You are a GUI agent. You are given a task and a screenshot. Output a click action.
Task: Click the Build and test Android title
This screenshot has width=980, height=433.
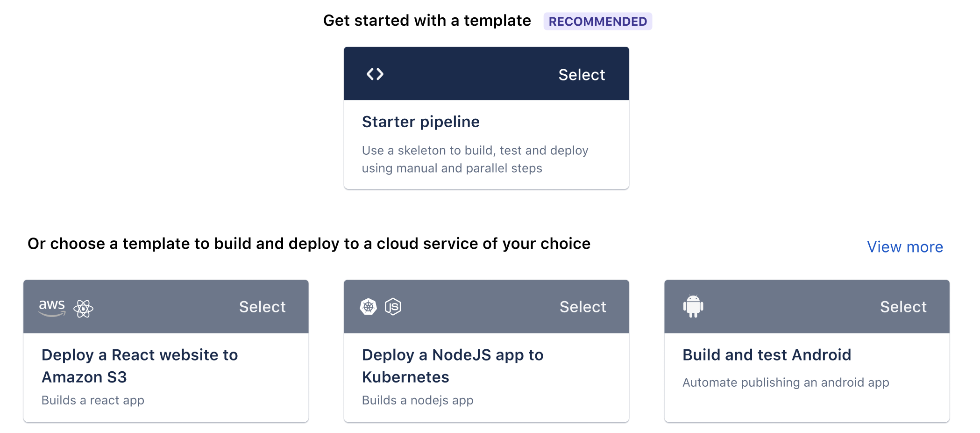pyautogui.click(x=767, y=355)
